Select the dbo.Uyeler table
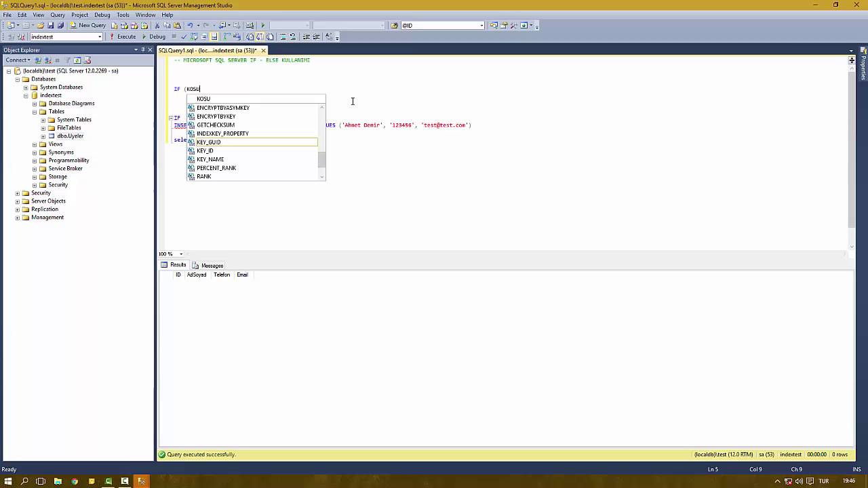Screen dimensions: 868x488 click(x=70, y=136)
